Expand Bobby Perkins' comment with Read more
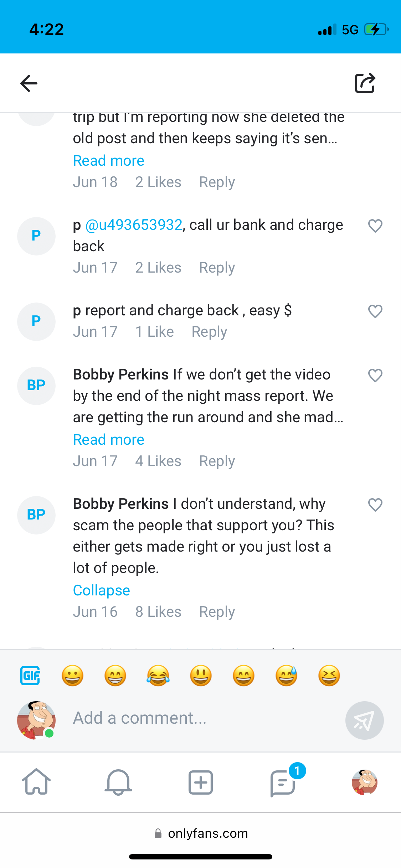Image resolution: width=401 pixels, height=868 pixels. click(x=108, y=440)
